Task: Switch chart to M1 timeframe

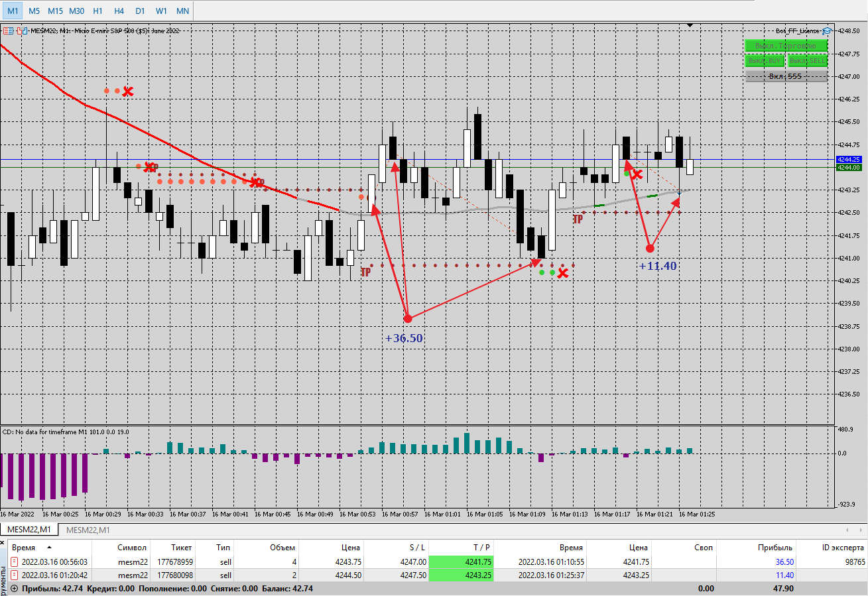Action: pyautogui.click(x=13, y=11)
